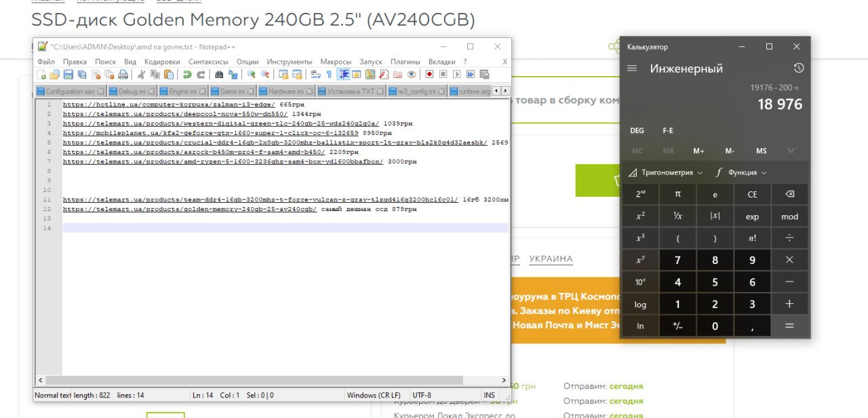Image resolution: width=868 pixels, height=418 pixels.
Task: Click the Save All toolbar icon
Action: coord(82,75)
